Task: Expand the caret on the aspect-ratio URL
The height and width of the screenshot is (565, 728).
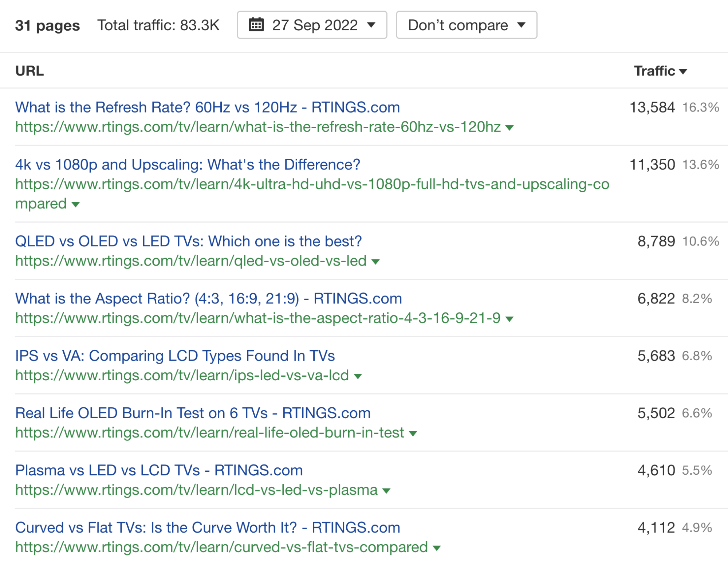Action: point(509,318)
